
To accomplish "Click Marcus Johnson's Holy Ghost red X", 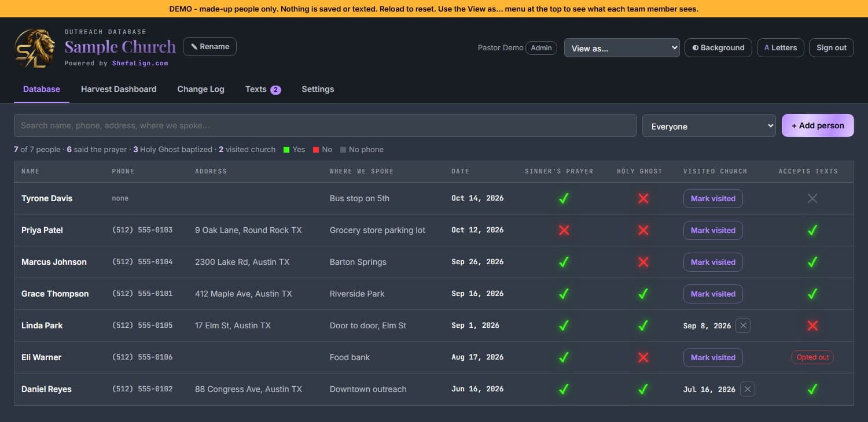I will [x=643, y=262].
